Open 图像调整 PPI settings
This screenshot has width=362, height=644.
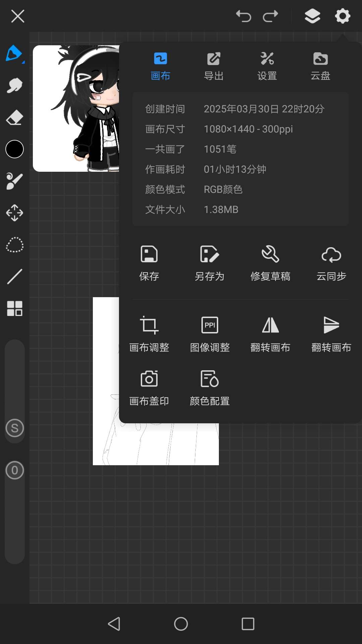[x=209, y=334]
